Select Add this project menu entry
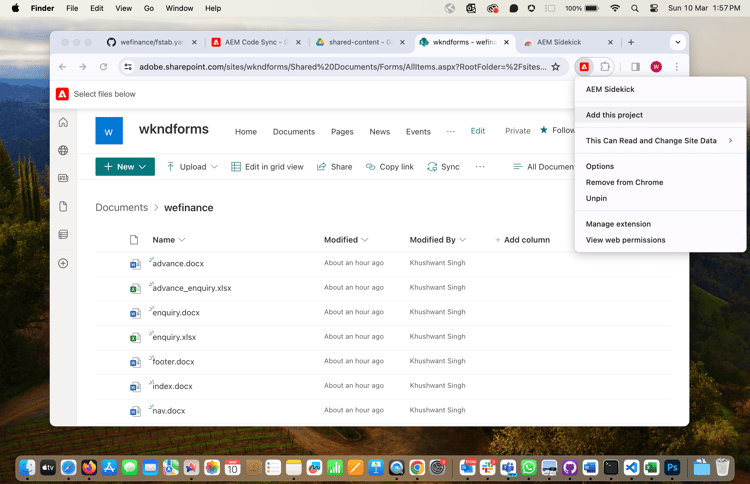 (661, 115)
